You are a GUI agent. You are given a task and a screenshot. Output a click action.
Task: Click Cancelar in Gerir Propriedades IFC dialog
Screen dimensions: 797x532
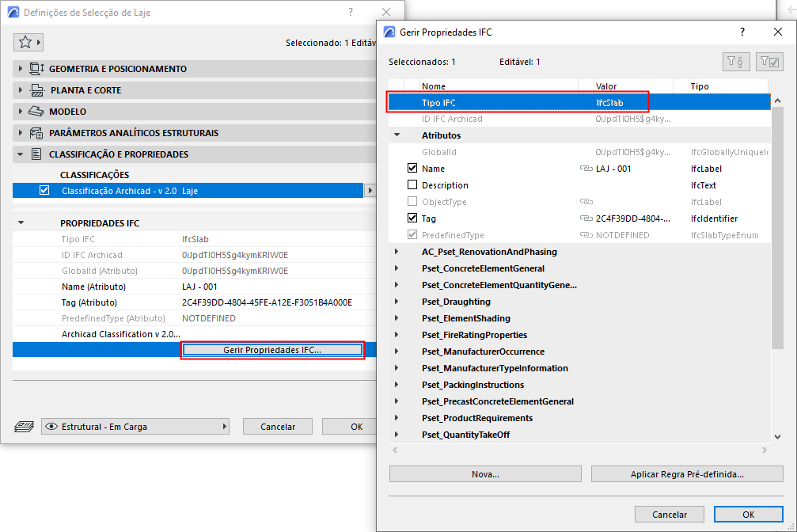[x=670, y=515]
